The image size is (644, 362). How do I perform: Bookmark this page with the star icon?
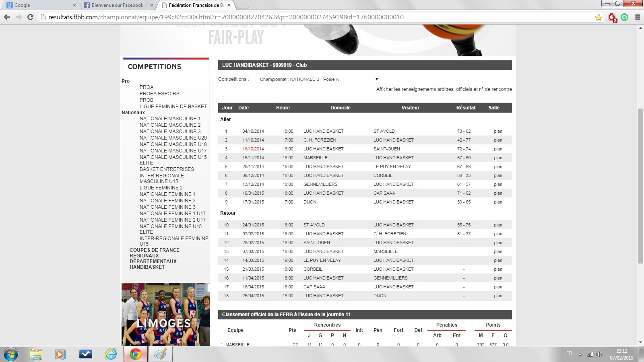[x=599, y=17]
